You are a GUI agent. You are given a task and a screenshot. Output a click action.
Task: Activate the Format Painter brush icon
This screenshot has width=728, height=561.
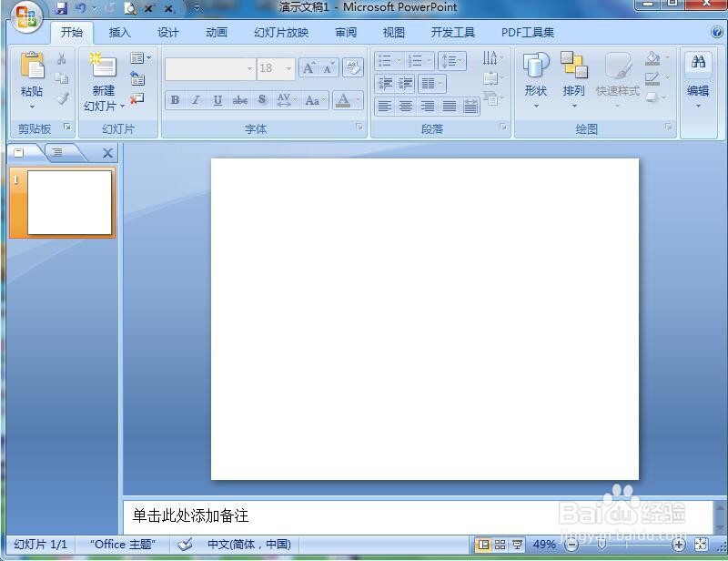[x=61, y=97]
